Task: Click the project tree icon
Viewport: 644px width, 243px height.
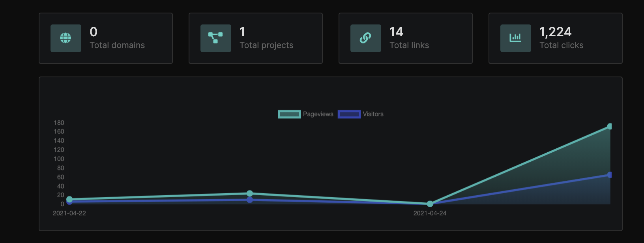Action: pyautogui.click(x=215, y=38)
